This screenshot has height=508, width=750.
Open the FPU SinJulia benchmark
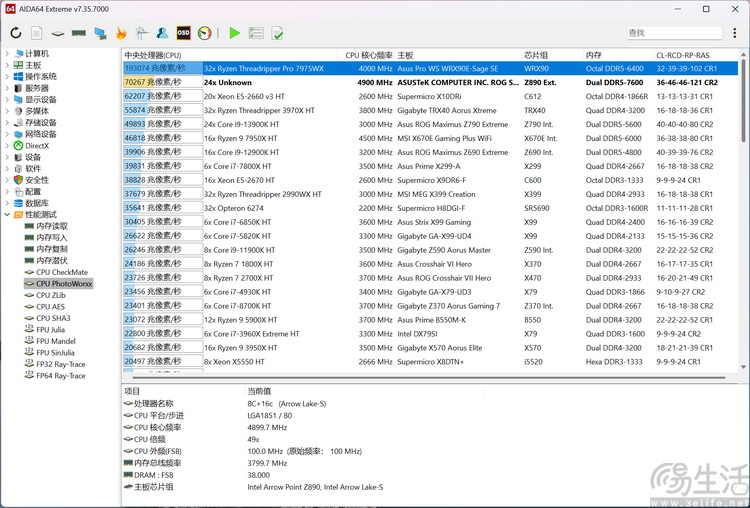(x=50, y=353)
